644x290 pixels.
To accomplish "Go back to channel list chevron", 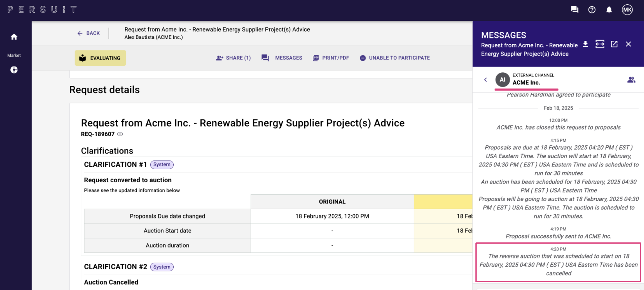I will coord(486,80).
